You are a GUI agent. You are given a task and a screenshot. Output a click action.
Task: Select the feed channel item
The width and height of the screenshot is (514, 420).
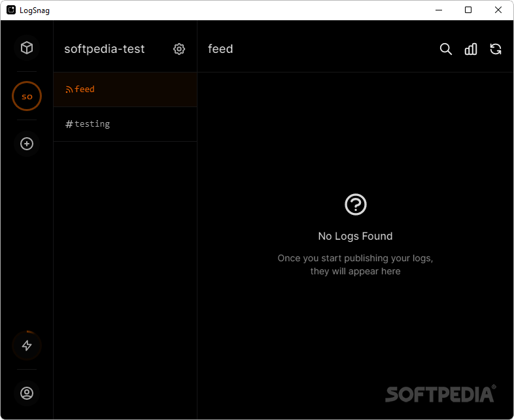point(125,89)
